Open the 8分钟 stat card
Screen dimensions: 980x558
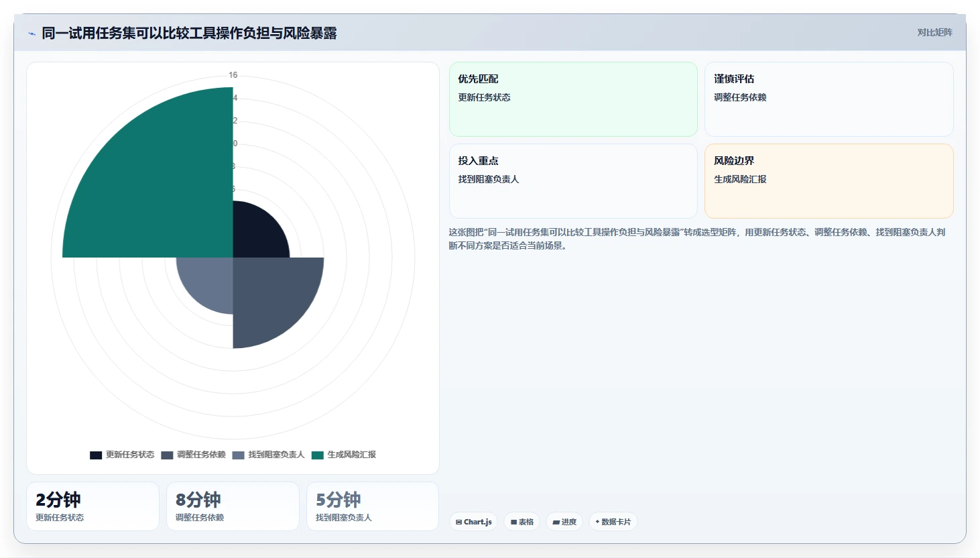pyautogui.click(x=233, y=506)
